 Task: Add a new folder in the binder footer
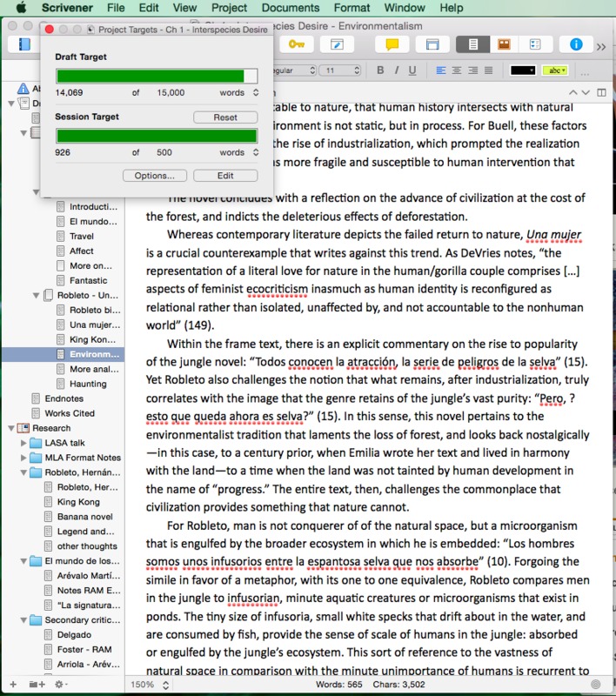36,685
